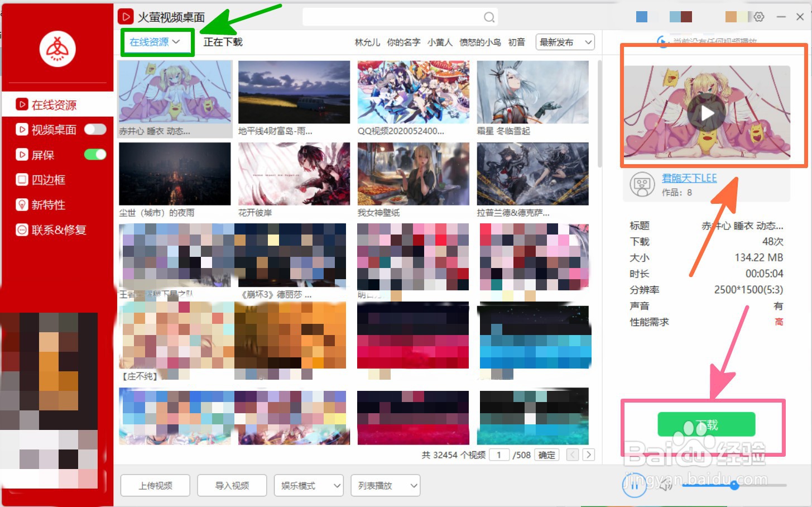Click the green 下载 button
Screen dimensions: 812x507
(707, 424)
